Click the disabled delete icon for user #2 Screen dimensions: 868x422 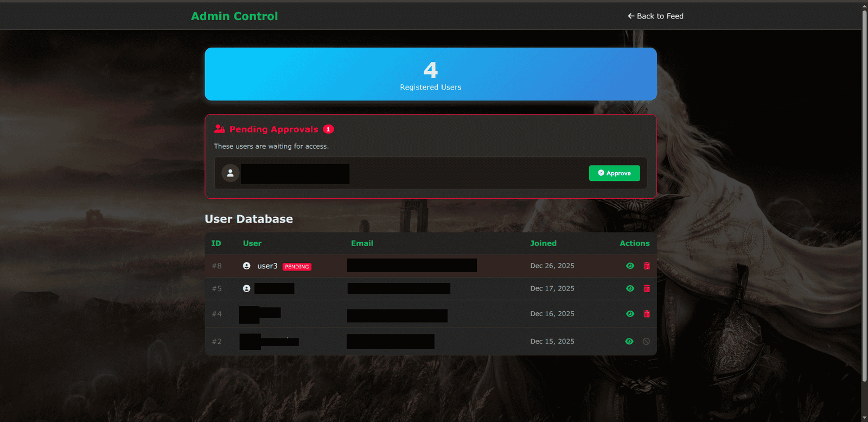tap(646, 342)
